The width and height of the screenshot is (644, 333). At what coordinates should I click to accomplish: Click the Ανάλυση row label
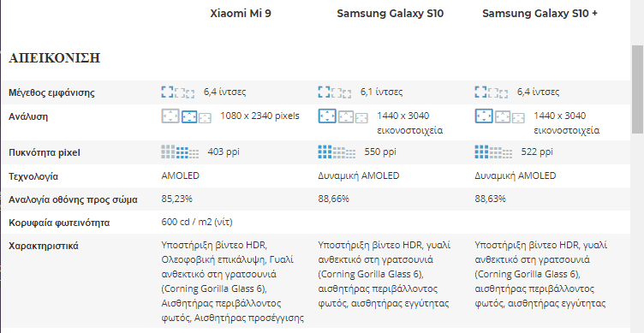(28, 116)
